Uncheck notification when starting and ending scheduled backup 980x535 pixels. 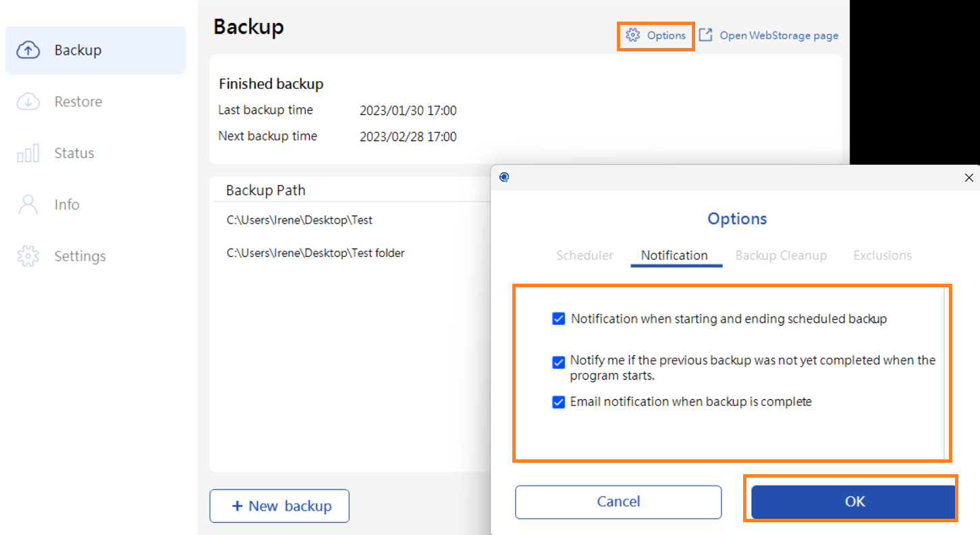click(x=558, y=319)
